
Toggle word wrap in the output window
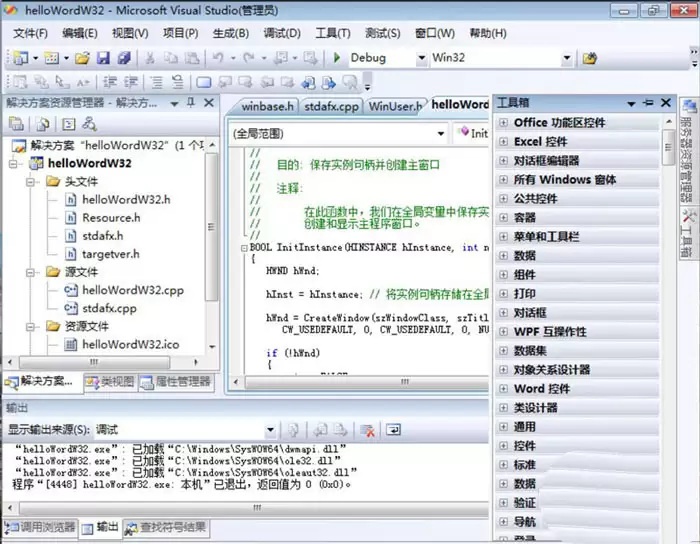coord(394,429)
